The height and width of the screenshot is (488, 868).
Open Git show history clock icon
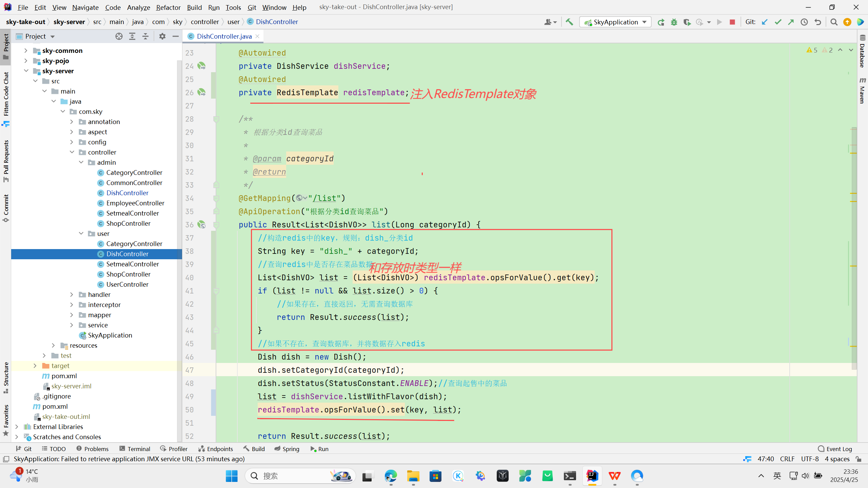click(x=804, y=22)
